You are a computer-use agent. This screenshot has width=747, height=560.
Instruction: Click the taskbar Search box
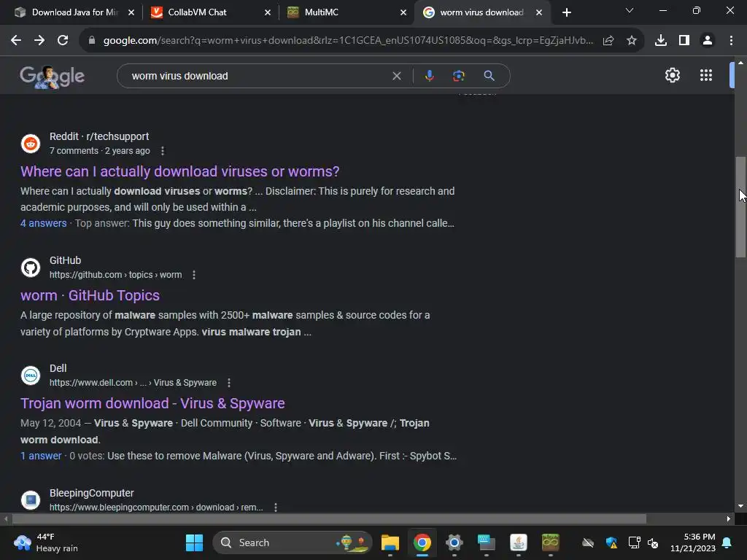coord(292,542)
